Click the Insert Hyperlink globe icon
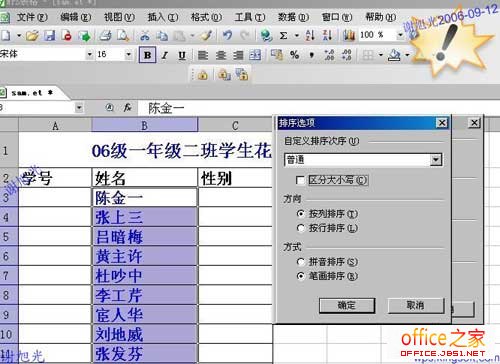 coord(266,35)
